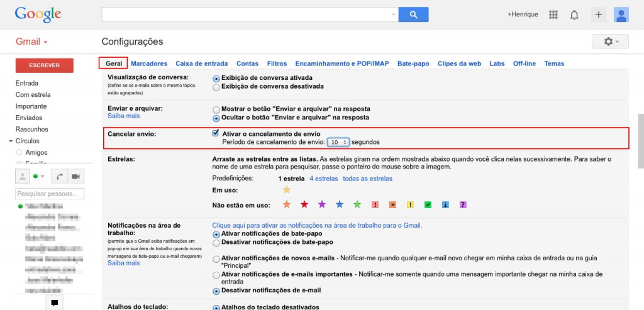The width and height of the screenshot is (644, 310).
Task: Start a phone call with handset icon
Action: (60, 177)
